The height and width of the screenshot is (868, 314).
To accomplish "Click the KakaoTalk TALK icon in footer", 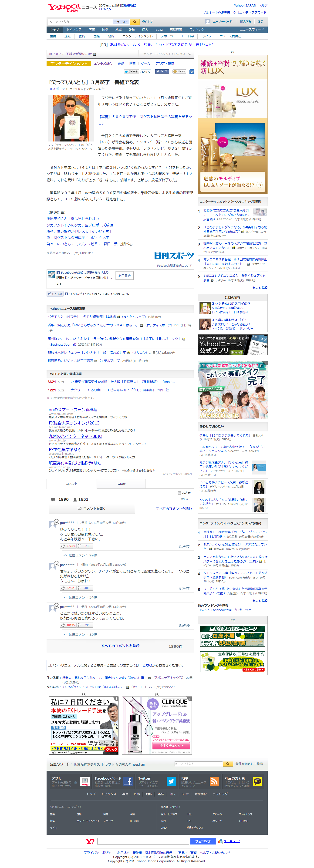I will (x=257, y=781).
